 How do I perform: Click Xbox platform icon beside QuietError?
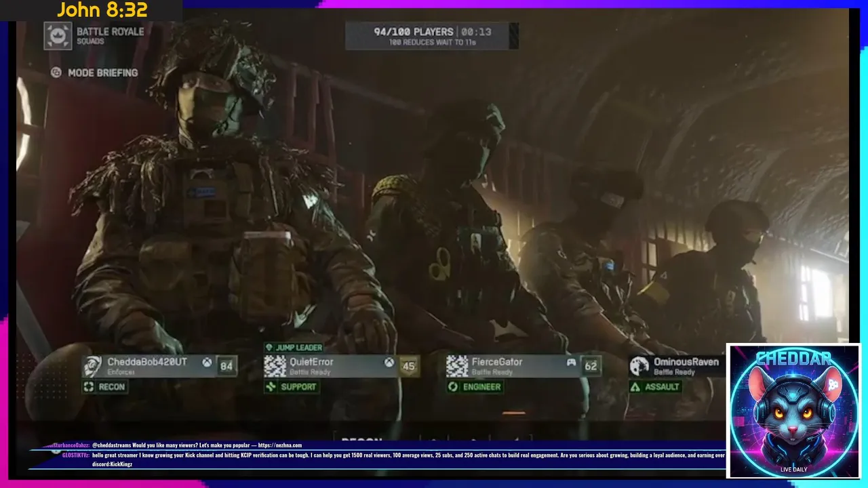coord(389,363)
